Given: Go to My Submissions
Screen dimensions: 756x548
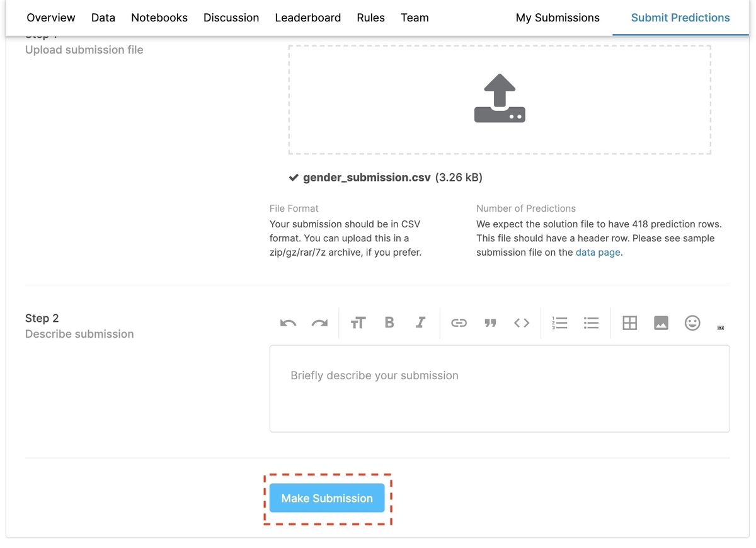Looking at the screenshot, I should [x=558, y=18].
